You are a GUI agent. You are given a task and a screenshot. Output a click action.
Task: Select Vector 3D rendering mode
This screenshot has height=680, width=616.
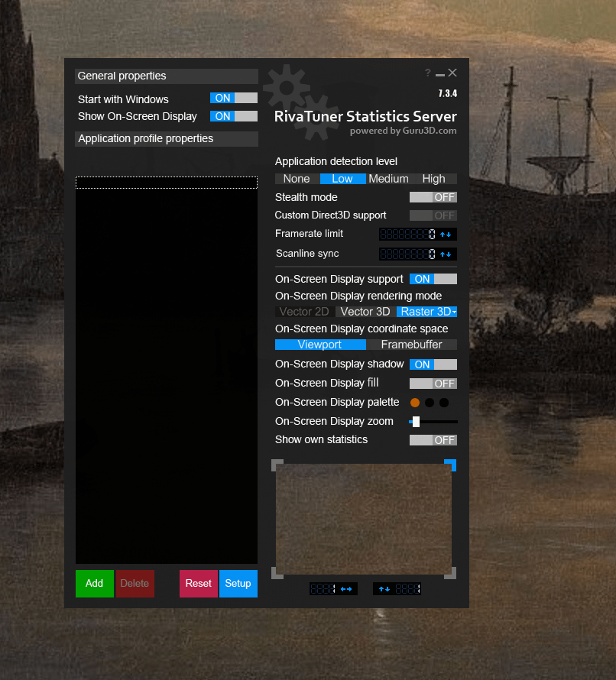pyautogui.click(x=365, y=311)
